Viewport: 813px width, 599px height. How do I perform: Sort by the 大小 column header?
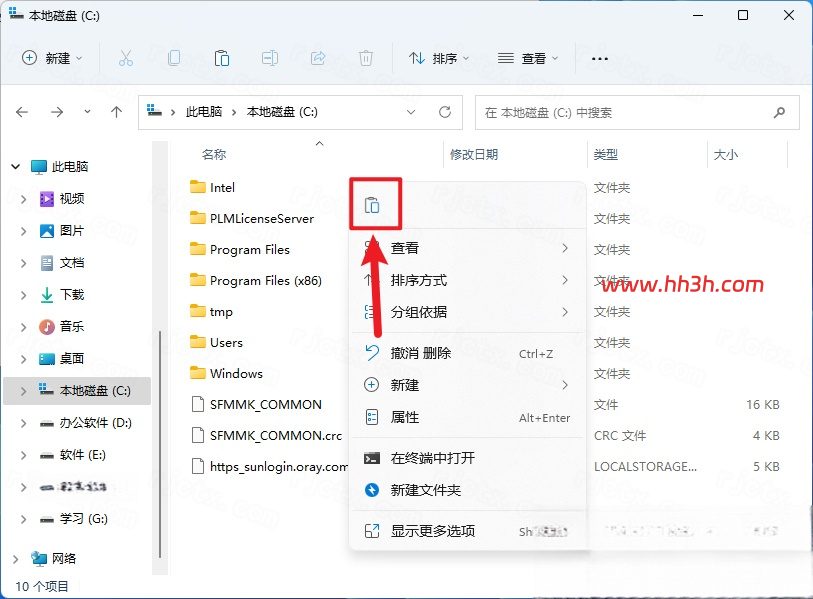726,154
